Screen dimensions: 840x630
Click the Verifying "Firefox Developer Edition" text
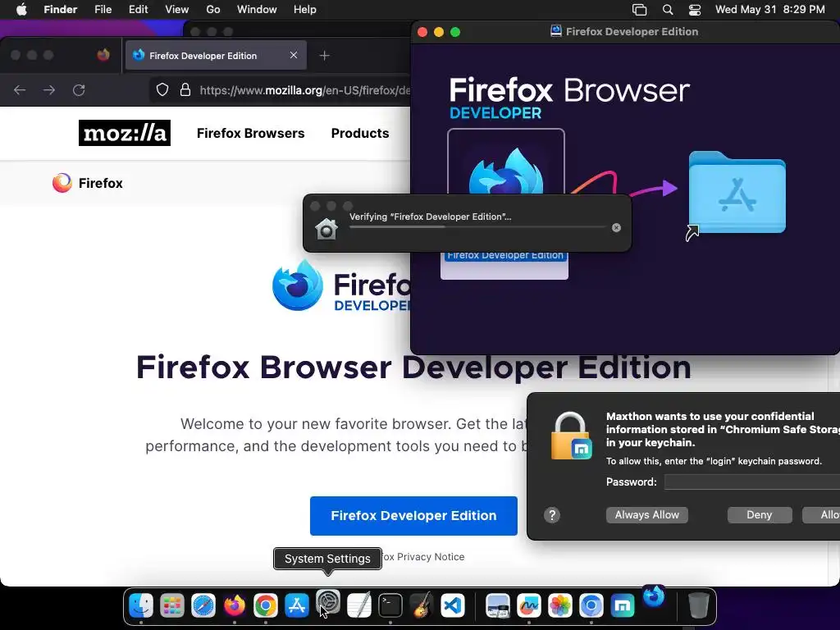pos(430,217)
